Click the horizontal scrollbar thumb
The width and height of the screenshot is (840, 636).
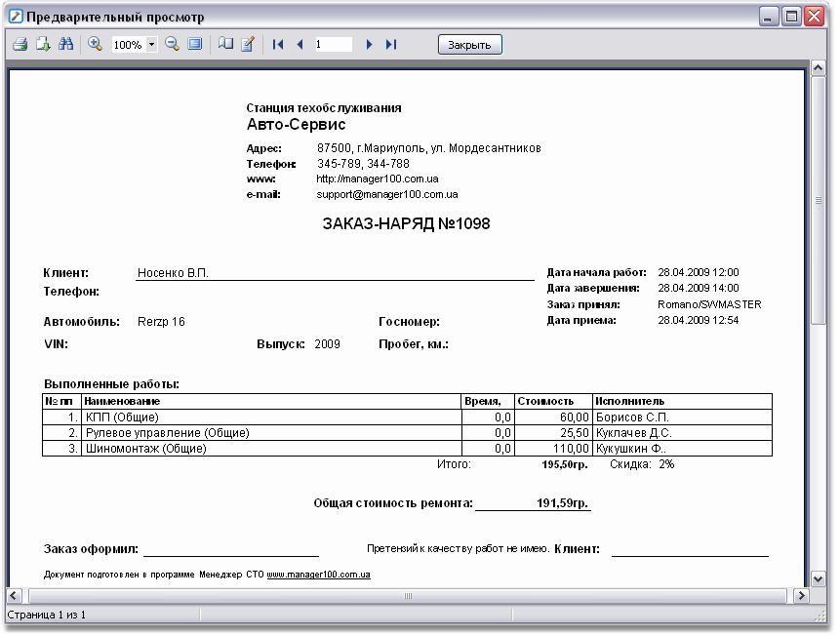coord(408,595)
